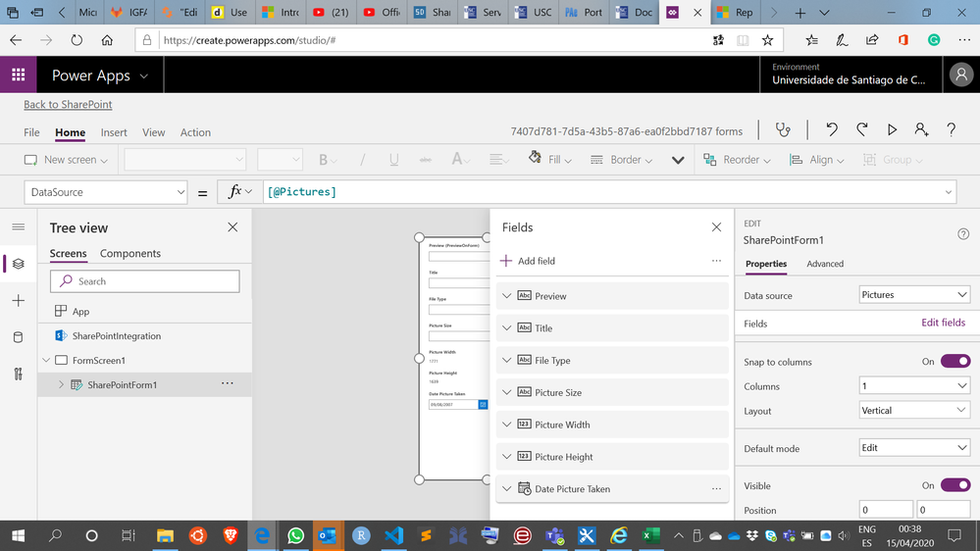Expand the Preview field card

pos(507,296)
